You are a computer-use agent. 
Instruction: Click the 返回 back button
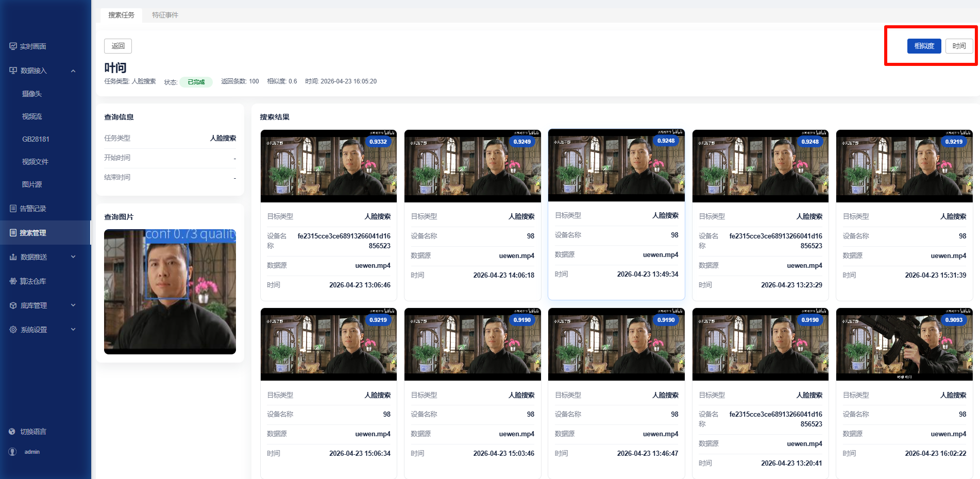(x=118, y=46)
